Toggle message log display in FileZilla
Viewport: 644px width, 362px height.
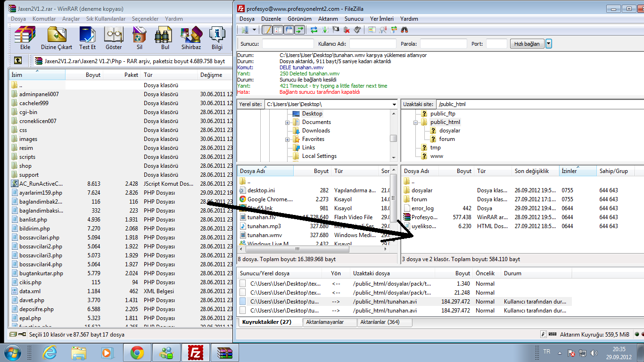[267, 30]
